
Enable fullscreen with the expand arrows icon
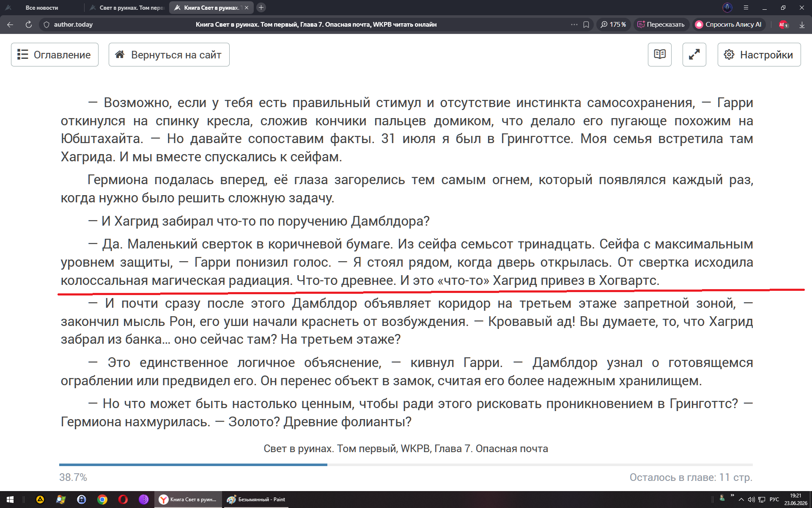694,55
